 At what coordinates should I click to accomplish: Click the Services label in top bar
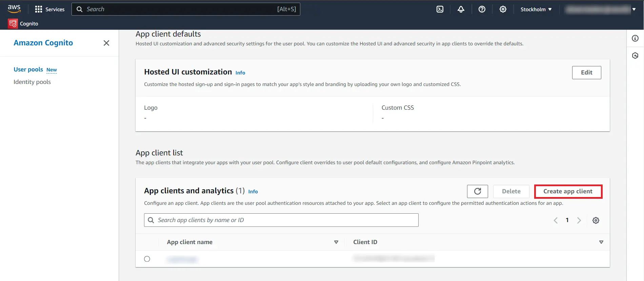[x=55, y=9]
